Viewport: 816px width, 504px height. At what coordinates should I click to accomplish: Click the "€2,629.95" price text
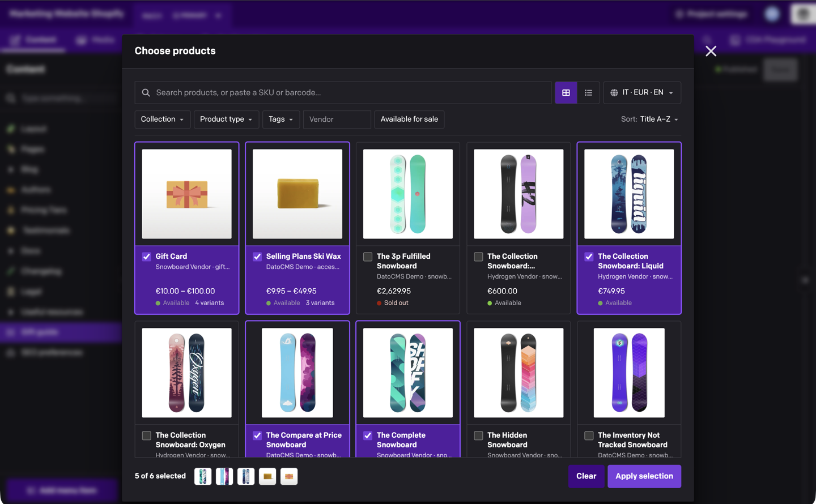394,291
